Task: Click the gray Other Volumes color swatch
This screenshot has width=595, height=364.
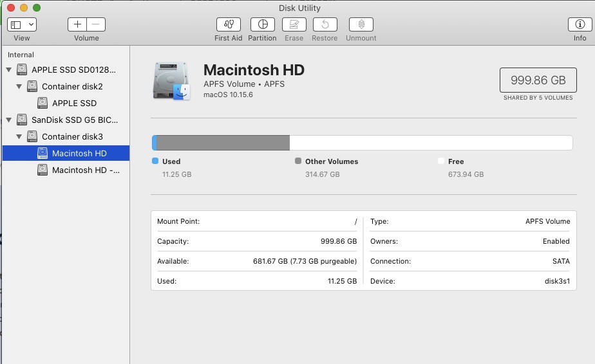Action: click(x=298, y=161)
